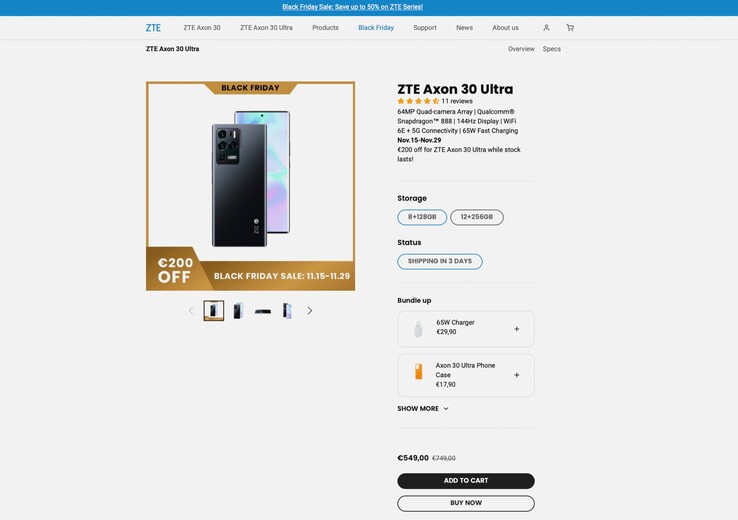Open the Black Friday Sale banner link
The height and width of the screenshot is (520, 738).
[352, 7]
